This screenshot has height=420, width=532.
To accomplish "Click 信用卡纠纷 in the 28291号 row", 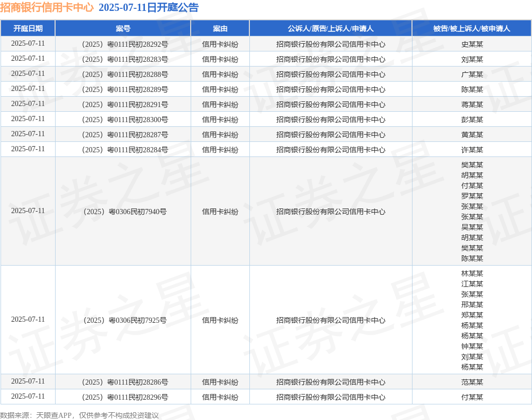I will click(x=220, y=104).
